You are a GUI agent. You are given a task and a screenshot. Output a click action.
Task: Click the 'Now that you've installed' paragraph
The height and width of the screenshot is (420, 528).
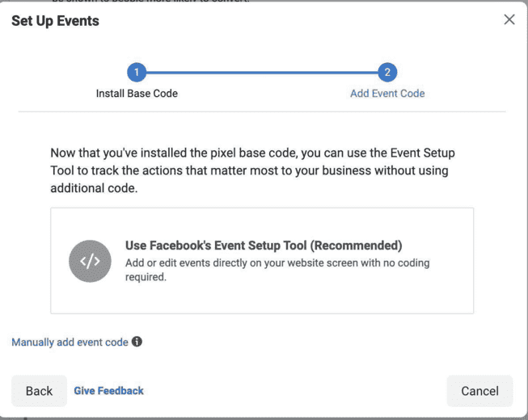tap(252, 170)
